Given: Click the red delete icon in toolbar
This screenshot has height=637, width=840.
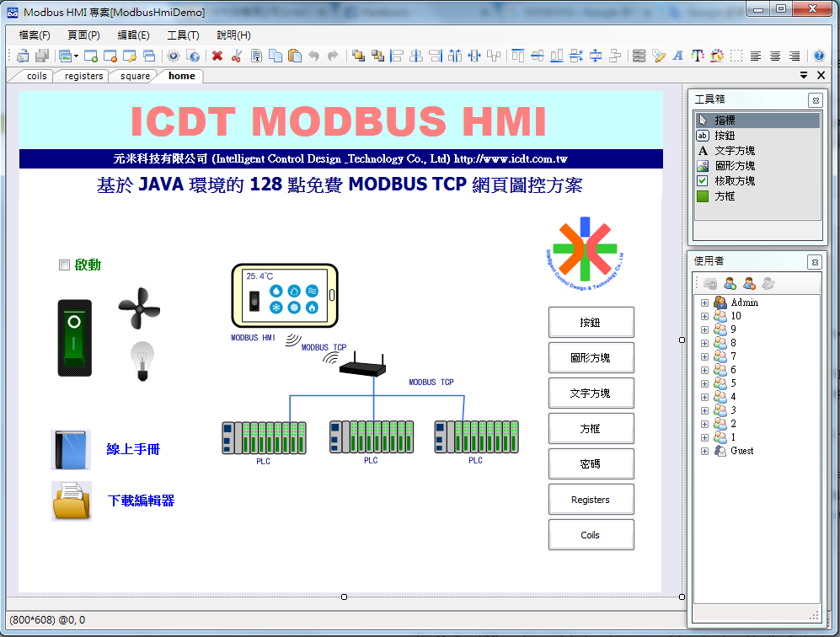Looking at the screenshot, I should tap(216, 56).
